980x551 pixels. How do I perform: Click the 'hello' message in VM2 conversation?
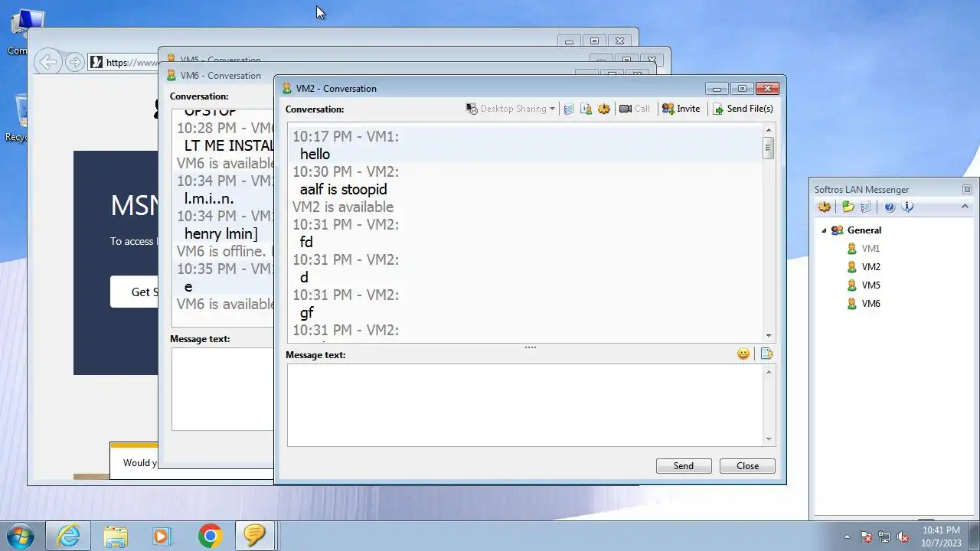point(315,154)
